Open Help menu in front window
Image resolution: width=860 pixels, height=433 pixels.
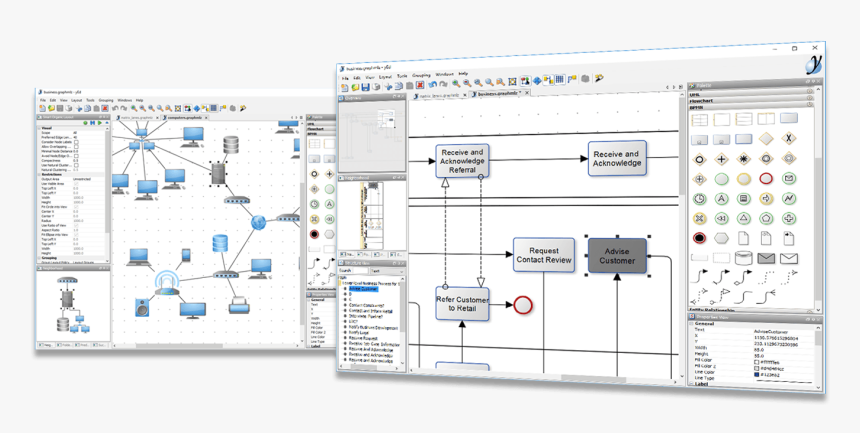click(x=463, y=74)
